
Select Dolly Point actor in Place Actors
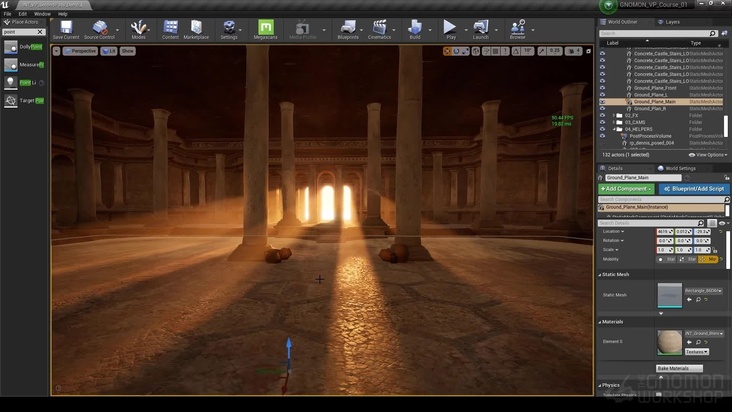point(23,47)
